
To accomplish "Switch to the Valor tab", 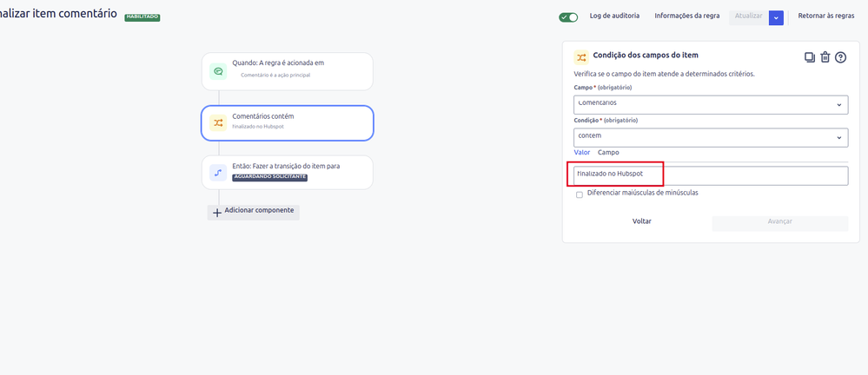I will point(582,152).
